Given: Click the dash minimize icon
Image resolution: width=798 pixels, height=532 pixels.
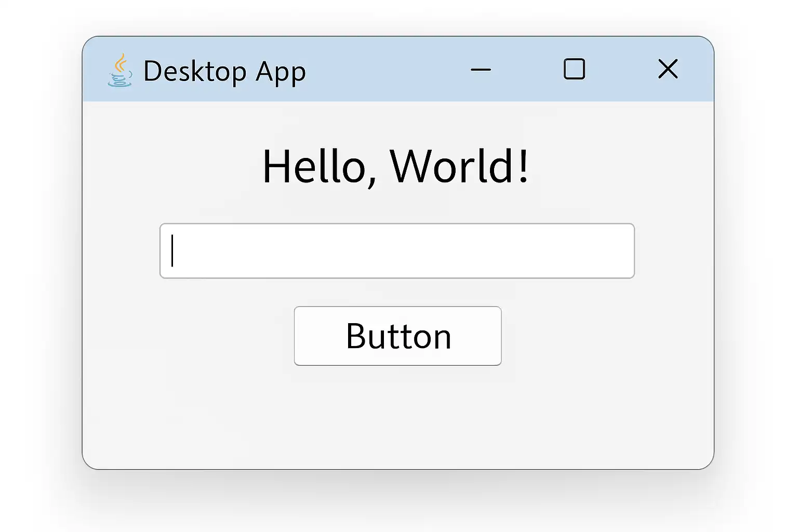Looking at the screenshot, I should [x=481, y=70].
